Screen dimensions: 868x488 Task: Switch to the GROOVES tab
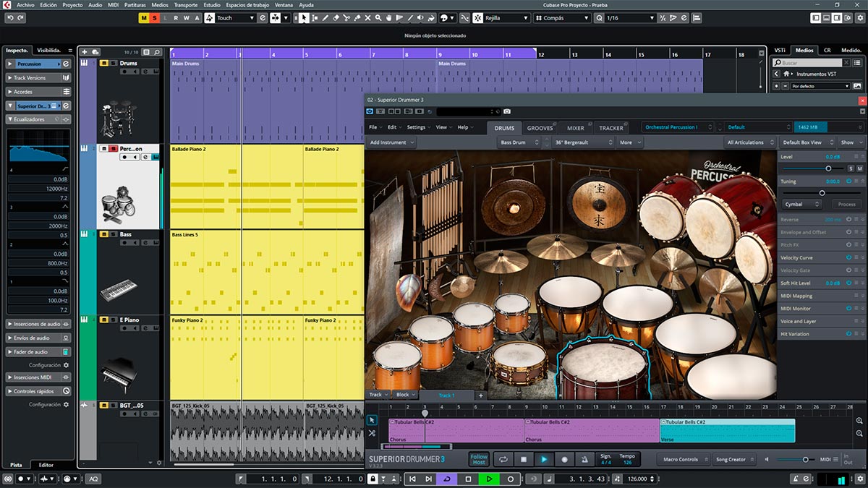click(540, 128)
